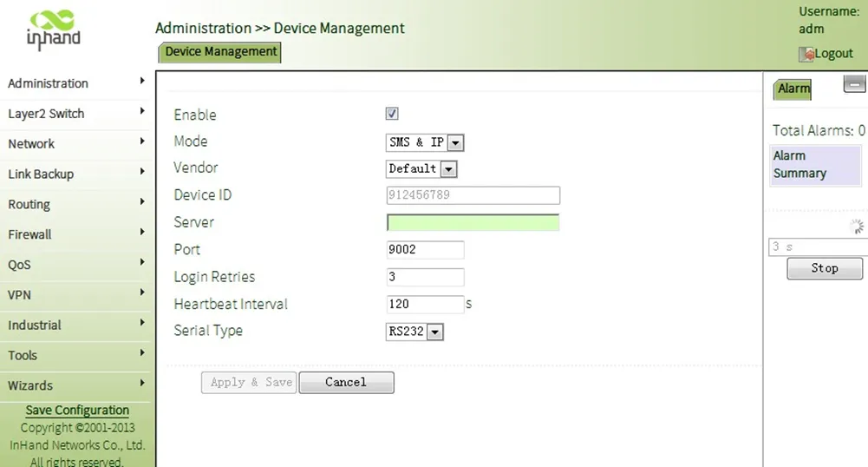Click the Port field showing 9002

pyautogui.click(x=425, y=249)
